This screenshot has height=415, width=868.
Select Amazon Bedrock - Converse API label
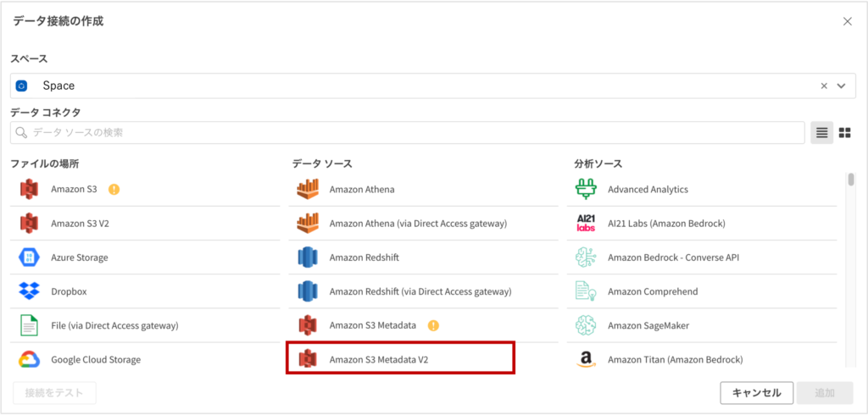tap(674, 257)
